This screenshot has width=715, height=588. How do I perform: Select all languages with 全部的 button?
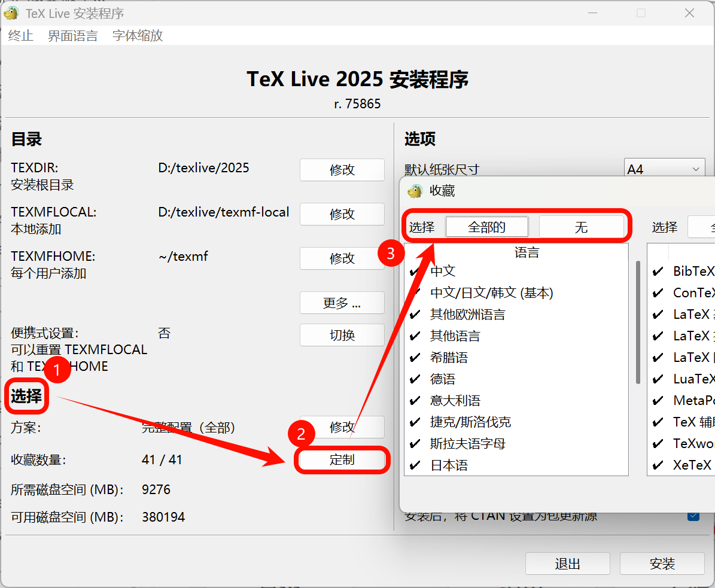pos(486,227)
